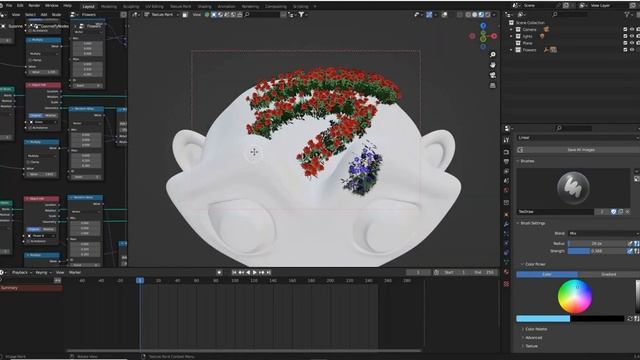Viewport: 640px width, 360px height.
Task: Switch to the Shading workspace tab
Action: tap(204, 7)
